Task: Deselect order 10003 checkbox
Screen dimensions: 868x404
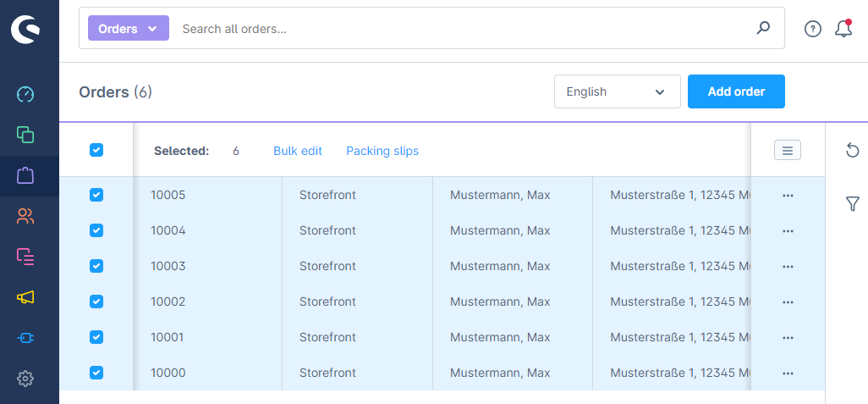Action: (96, 266)
